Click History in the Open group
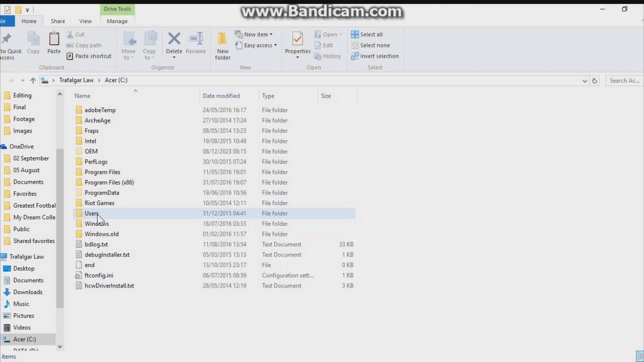 tap(328, 56)
